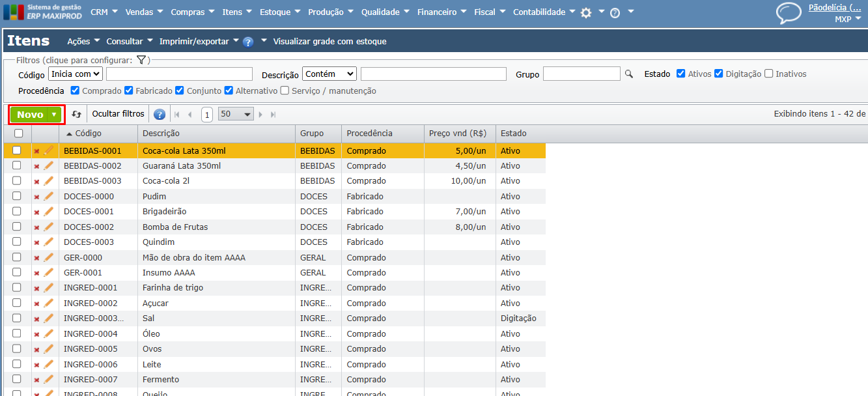Click the filter funnel configuration icon
Image resolution: width=868 pixels, height=396 pixels.
pos(141,60)
